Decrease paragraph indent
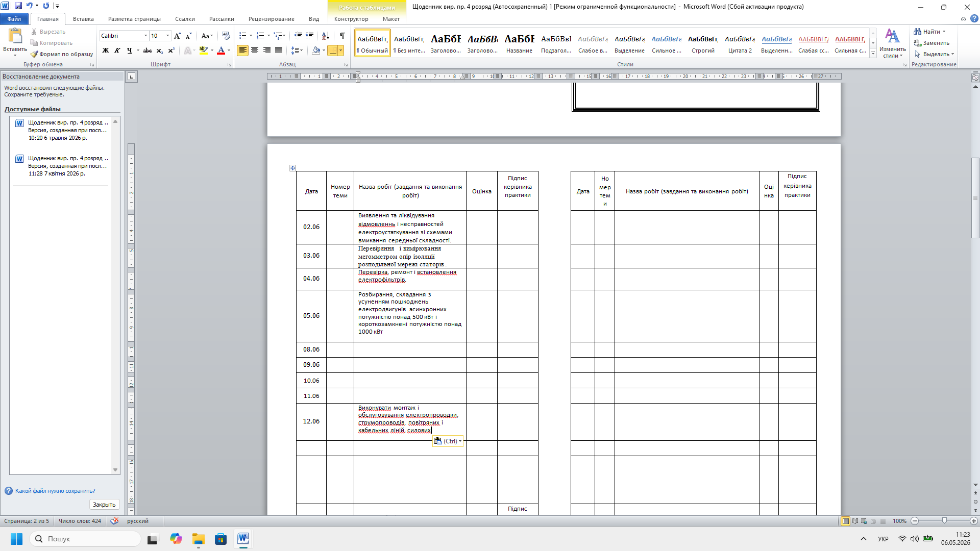Viewport: 980px width, 551px height. point(298,36)
